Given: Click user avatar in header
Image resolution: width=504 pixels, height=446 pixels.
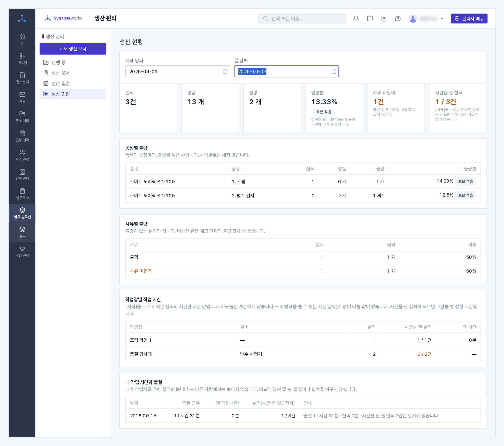Looking at the screenshot, I should coord(413,18).
